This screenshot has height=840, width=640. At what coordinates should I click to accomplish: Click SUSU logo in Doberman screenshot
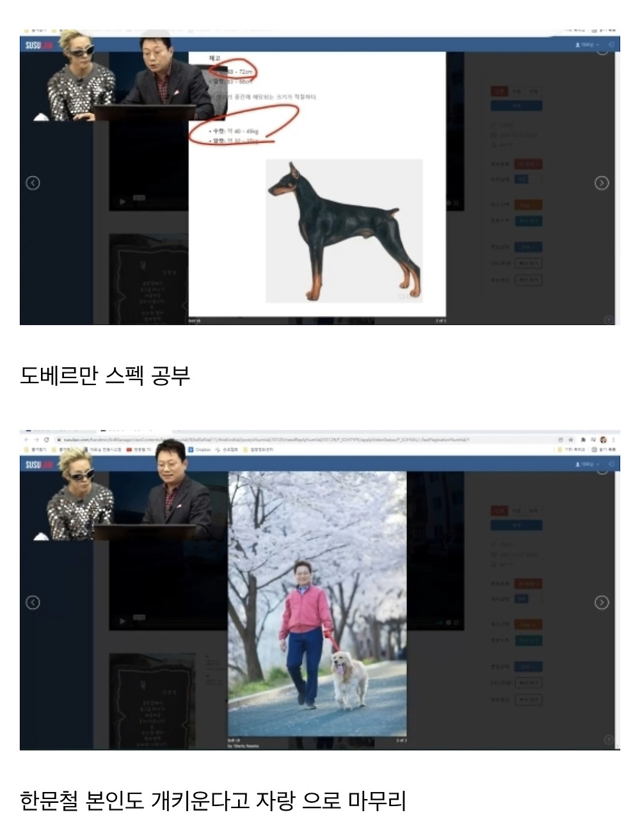click(39, 45)
